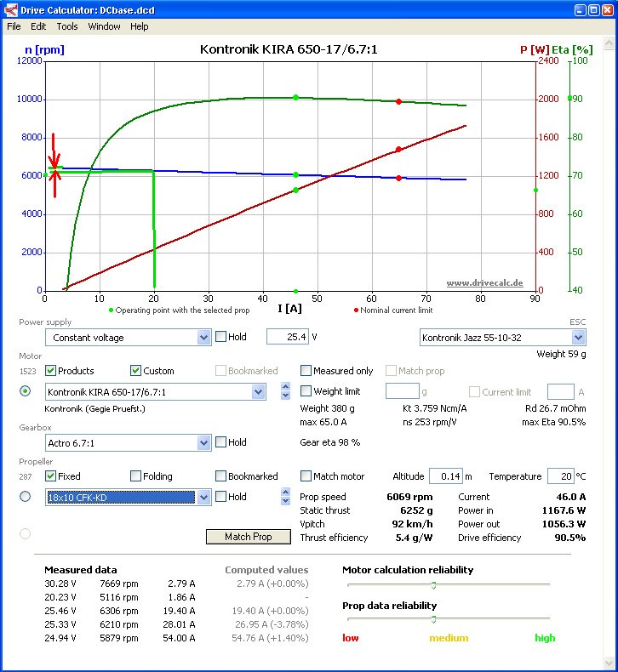Click the scroll down arrow of the vertical scrollbar
The height and width of the screenshot is (672, 618).
point(609,663)
